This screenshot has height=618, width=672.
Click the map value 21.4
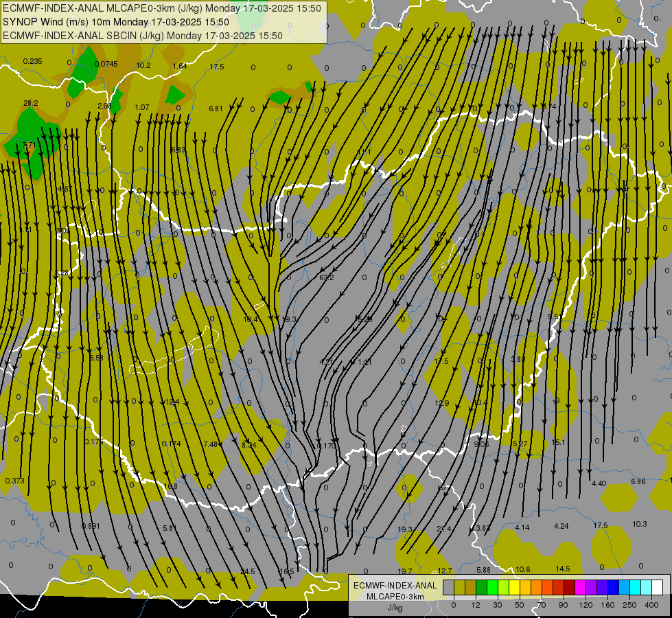(x=444, y=529)
